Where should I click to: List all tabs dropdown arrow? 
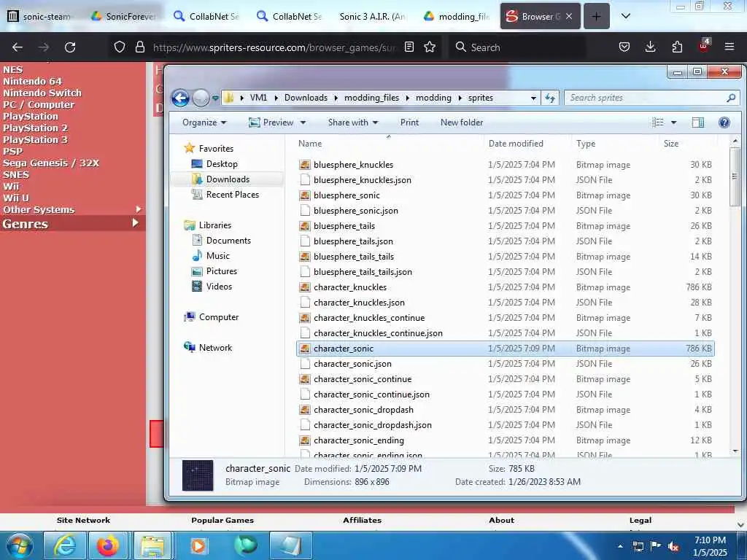[626, 16]
